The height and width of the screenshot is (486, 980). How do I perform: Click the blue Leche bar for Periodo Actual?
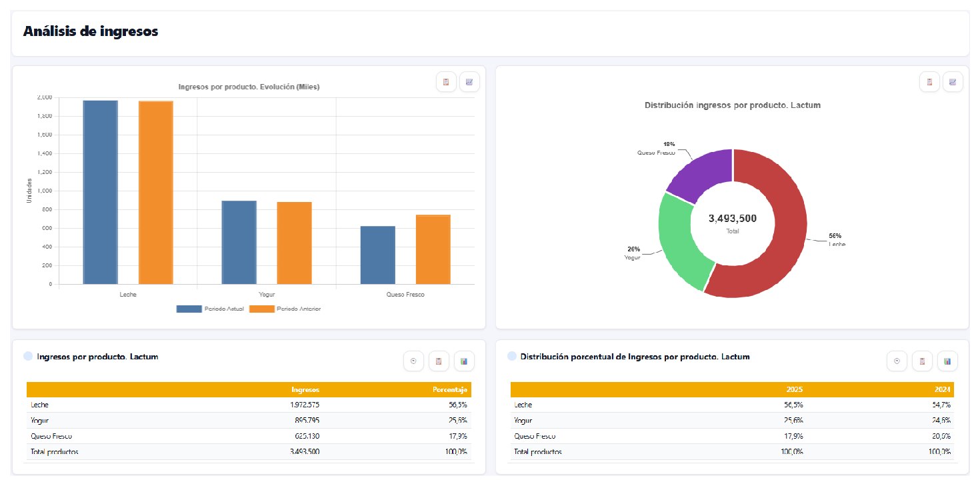pos(100,192)
